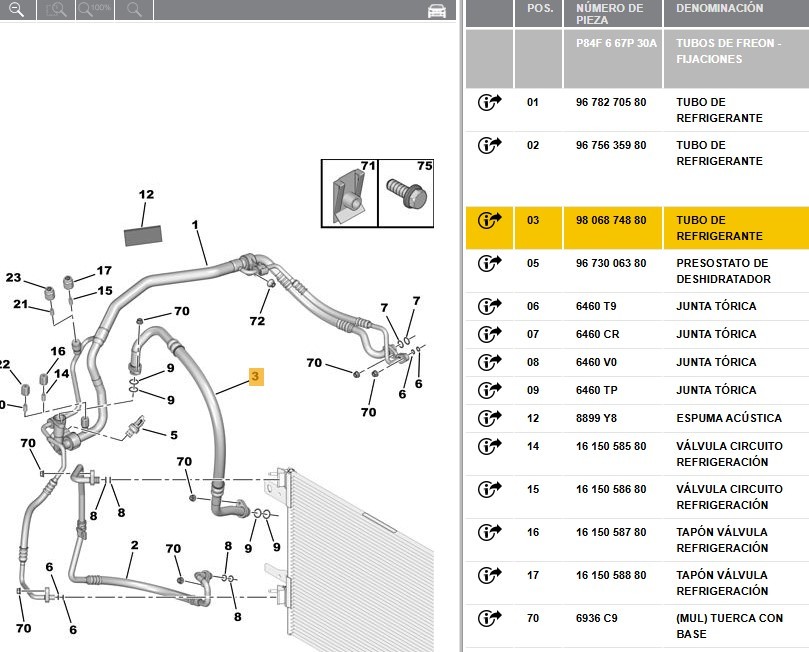Click info icon for Espuma Acústica row
The height and width of the screenshot is (652, 809).
click(489, 419)
